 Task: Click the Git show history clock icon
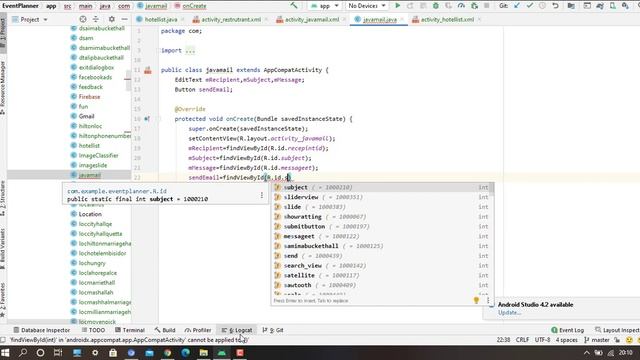click(x=542, y=6)
